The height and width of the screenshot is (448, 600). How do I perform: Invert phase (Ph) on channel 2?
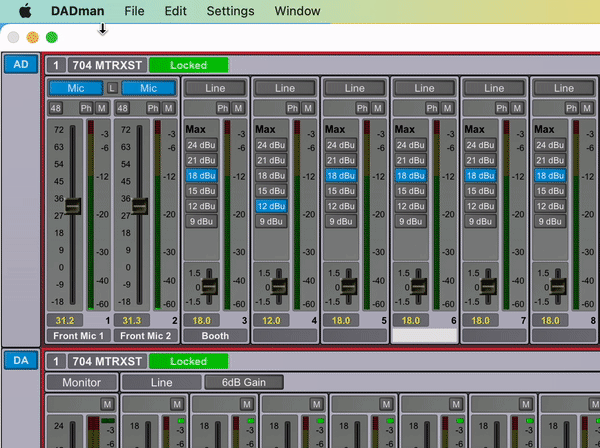pyautogui.click(x=153, y=108)
